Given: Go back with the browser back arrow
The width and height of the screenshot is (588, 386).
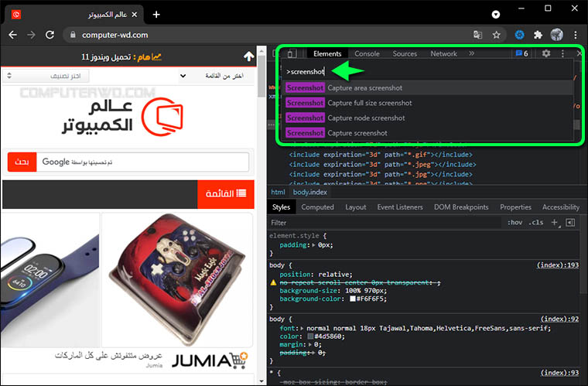Looking at the screenshot, I should [12, 35].
